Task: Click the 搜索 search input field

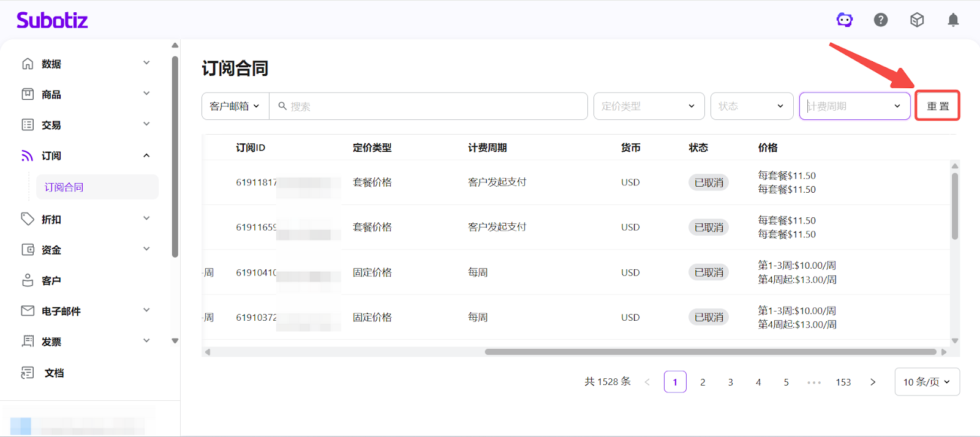Action: [435, 106]
